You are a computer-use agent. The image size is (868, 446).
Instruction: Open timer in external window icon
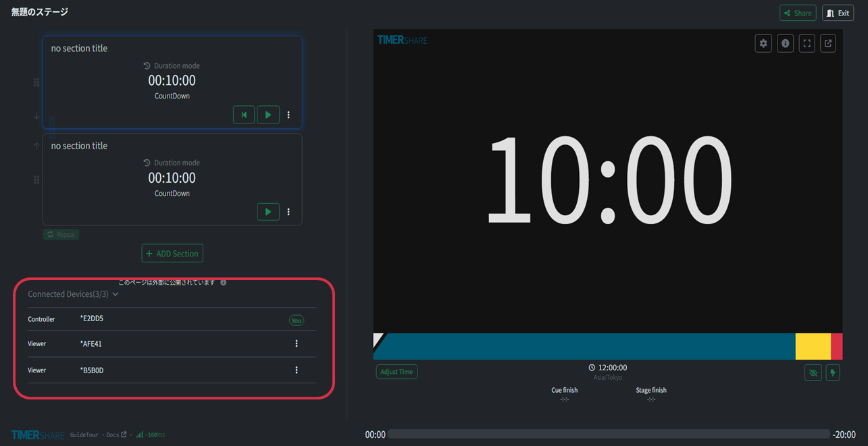[x=828, y=44]
